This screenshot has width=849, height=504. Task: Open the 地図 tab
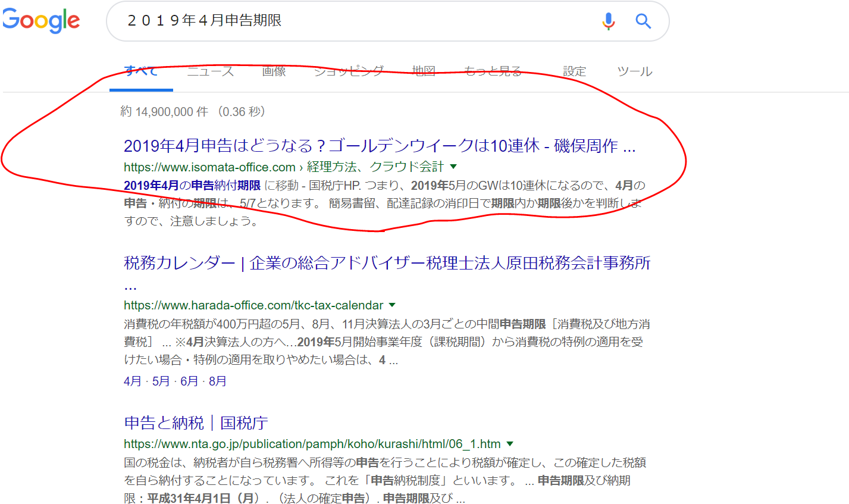(x=424, y=71)
